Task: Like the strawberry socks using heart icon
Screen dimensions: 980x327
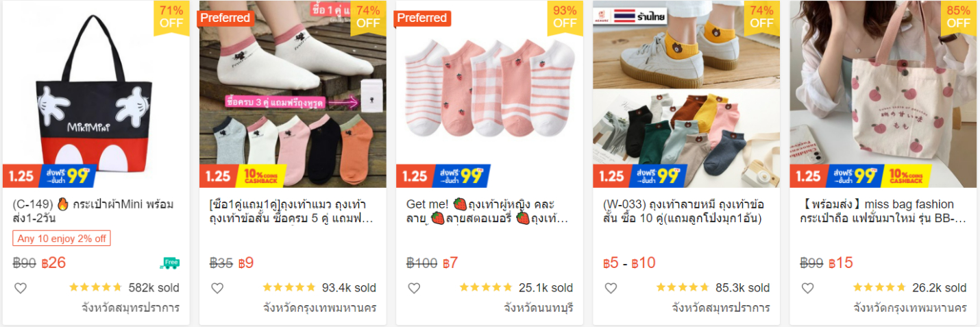Action: 414,288
